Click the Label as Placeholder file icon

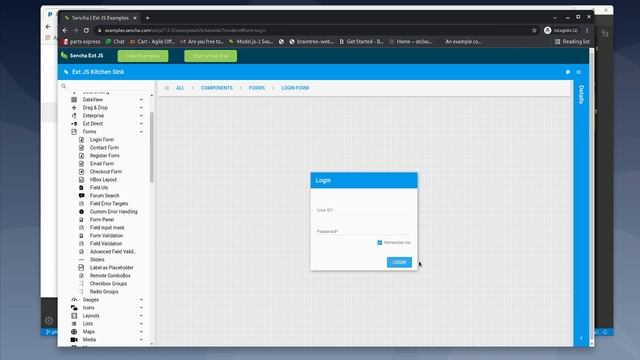[x=81, y=268]
